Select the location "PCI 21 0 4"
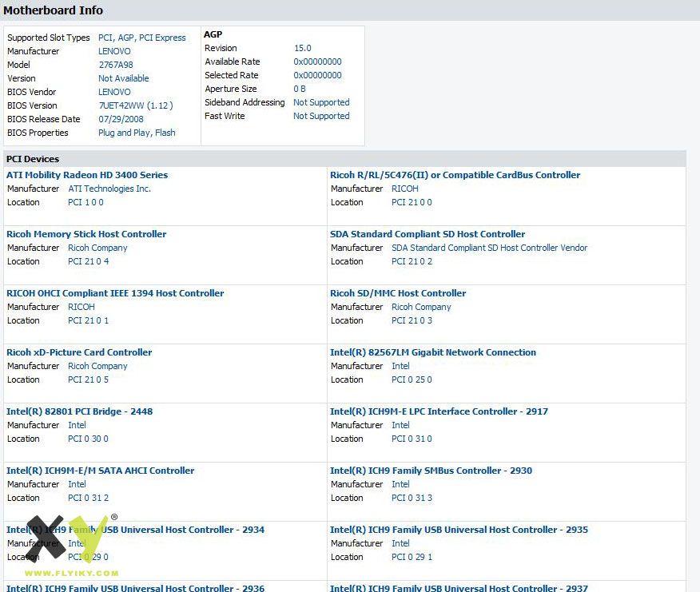 pyautogui.click(x=89, y=261)
